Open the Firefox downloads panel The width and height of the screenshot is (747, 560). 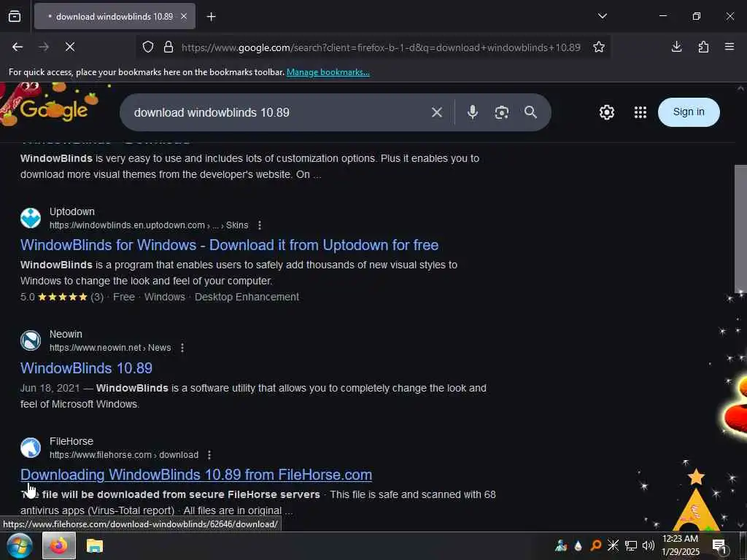[x=676, y=47]
